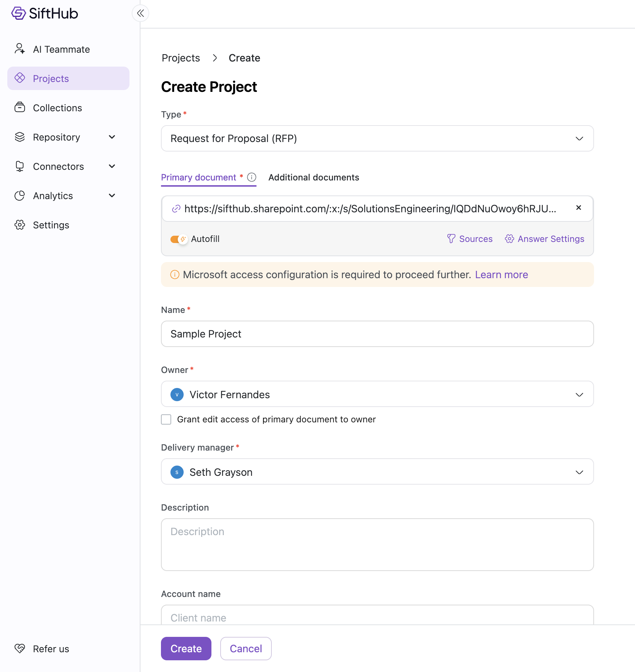Switch to Additional documents tab
Image resolution: width=635 pixels, height=672 pixels.
tap(313, 178)
